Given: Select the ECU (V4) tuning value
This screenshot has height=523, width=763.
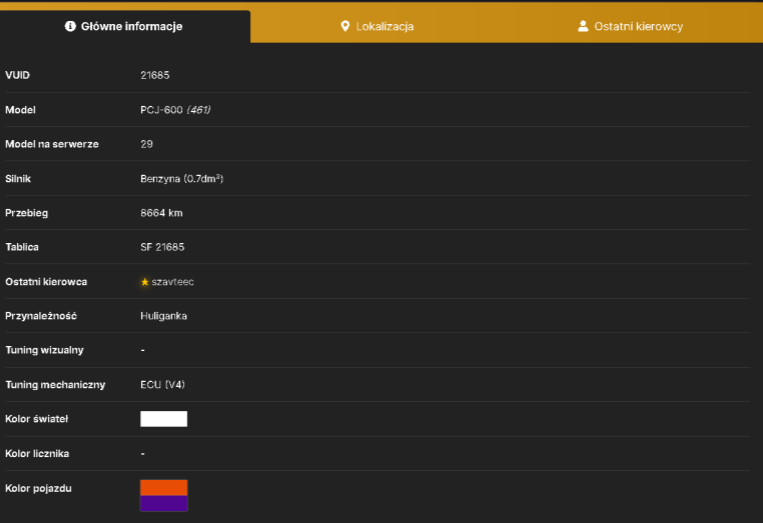Looking at the screenshot, I should pos(163,384).
